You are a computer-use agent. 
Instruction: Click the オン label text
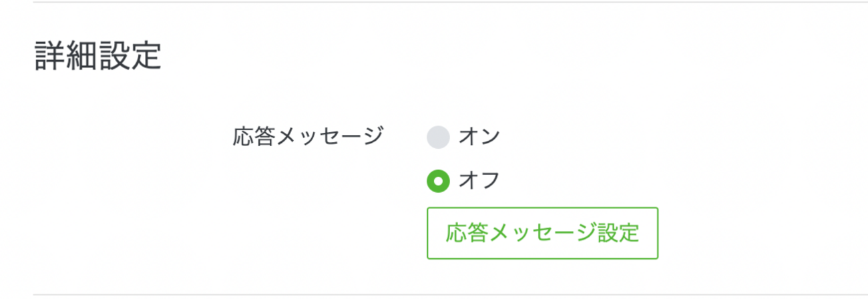479,137
